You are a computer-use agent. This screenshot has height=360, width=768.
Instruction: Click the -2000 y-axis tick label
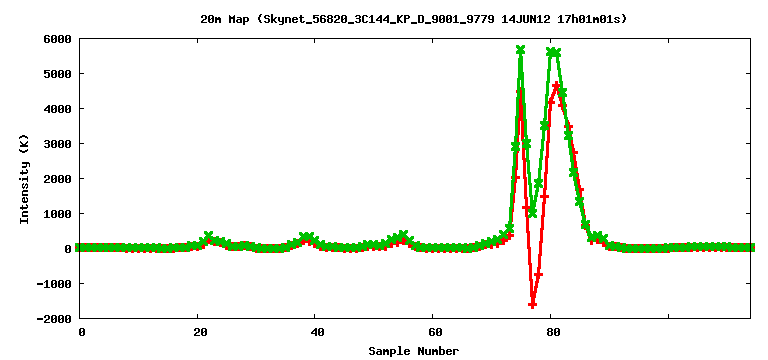coord(54,319)
